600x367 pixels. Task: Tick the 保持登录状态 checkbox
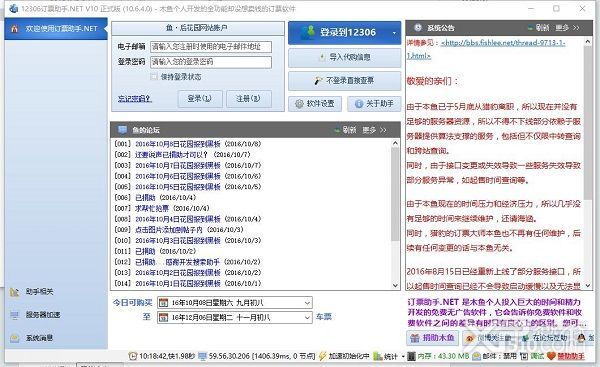(154, 77)
